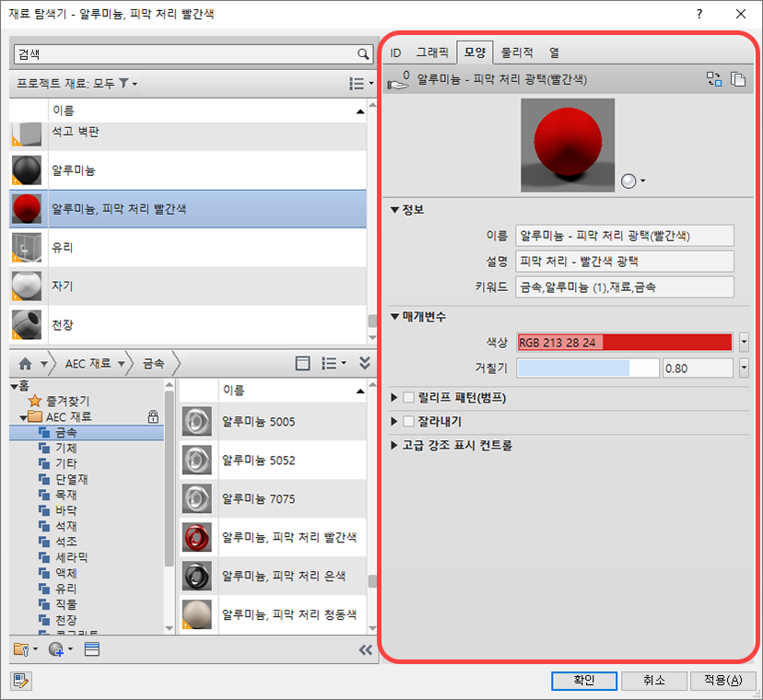Viewport: 763px width, 700px height.
Task: Expand the 잘라내기 section
Action: 394,421
